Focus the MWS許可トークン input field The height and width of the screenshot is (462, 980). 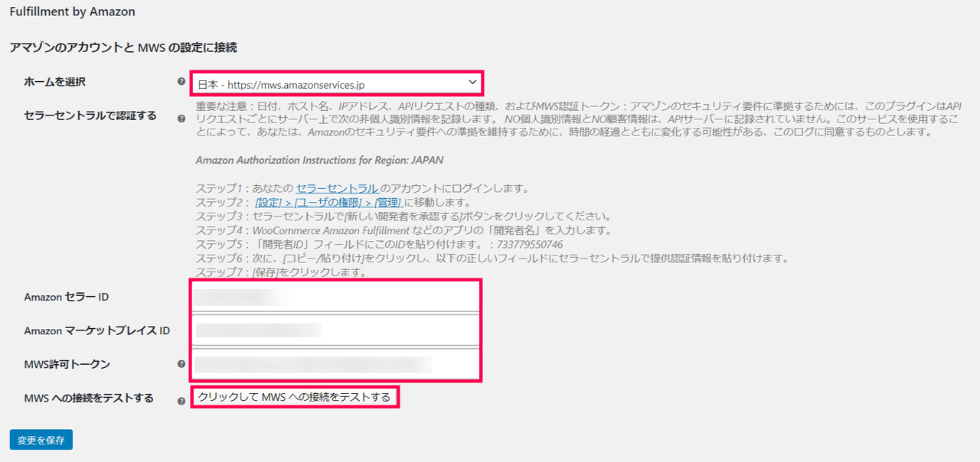tap(335, 364)
